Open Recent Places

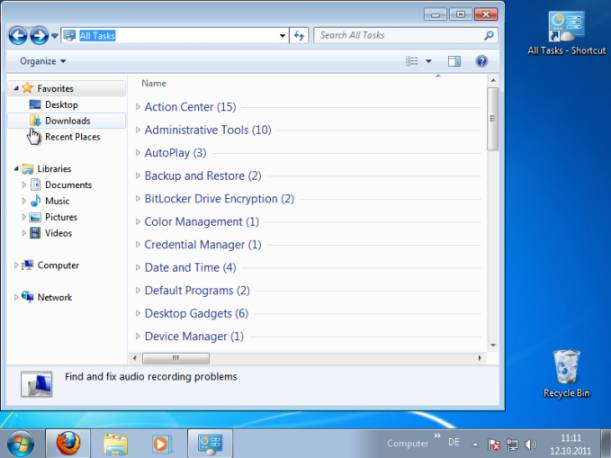click(x=72, y=137)
